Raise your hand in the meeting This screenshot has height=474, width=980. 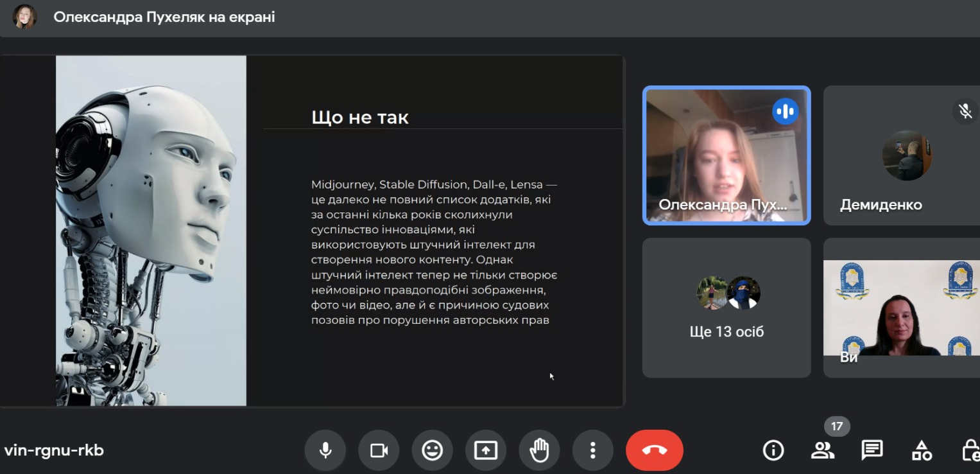click(539, 450)
